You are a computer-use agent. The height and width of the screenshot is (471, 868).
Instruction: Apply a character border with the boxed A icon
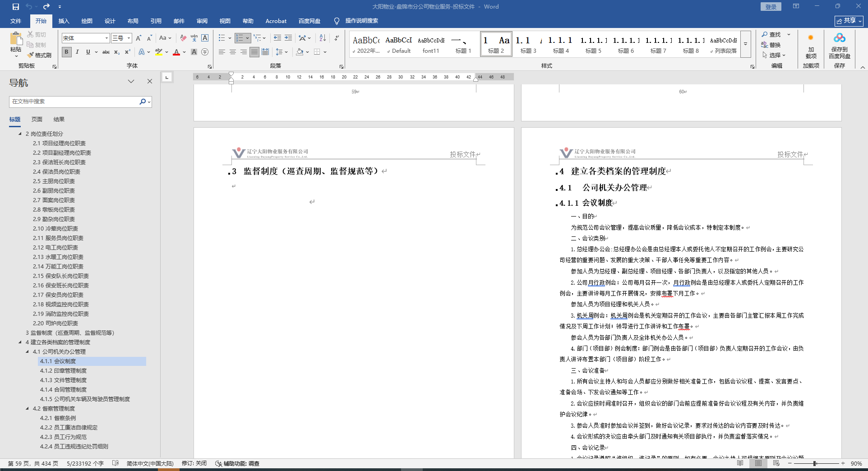pyautogui.click(x=205, y=38)
